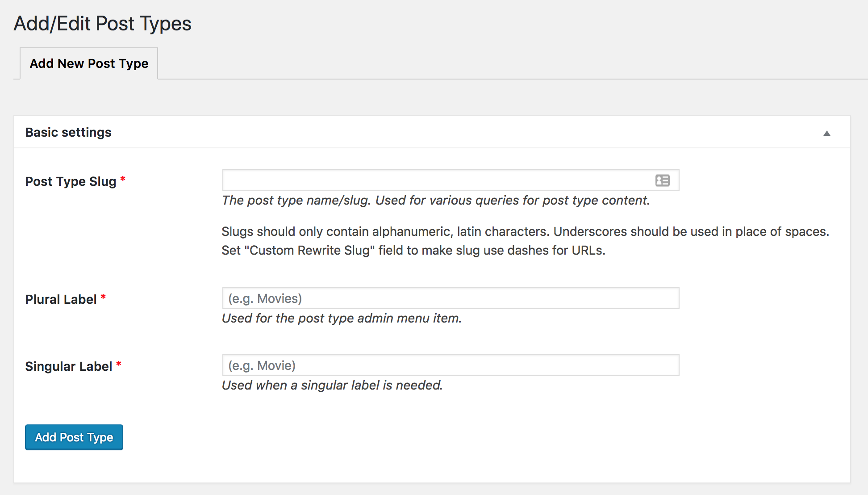Click the Add/Edit Post Types page title
This screenshot has height=495, width=868.
(102, 24)
